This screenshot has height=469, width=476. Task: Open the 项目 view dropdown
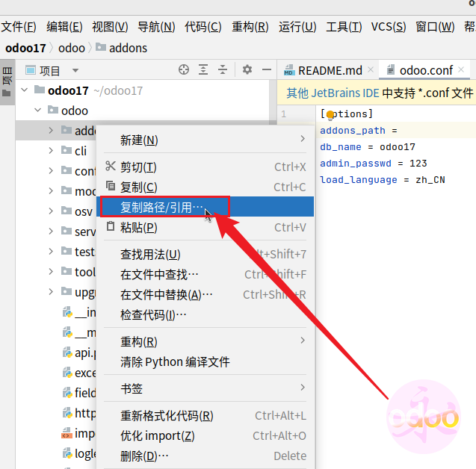pos(75,71)
